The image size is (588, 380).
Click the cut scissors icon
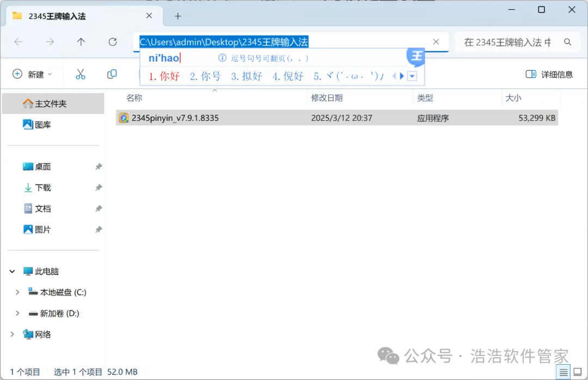point(80,74)
